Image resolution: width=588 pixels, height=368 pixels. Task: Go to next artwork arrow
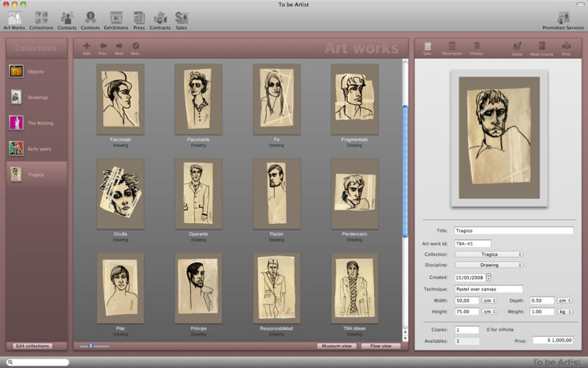point(119,47)
